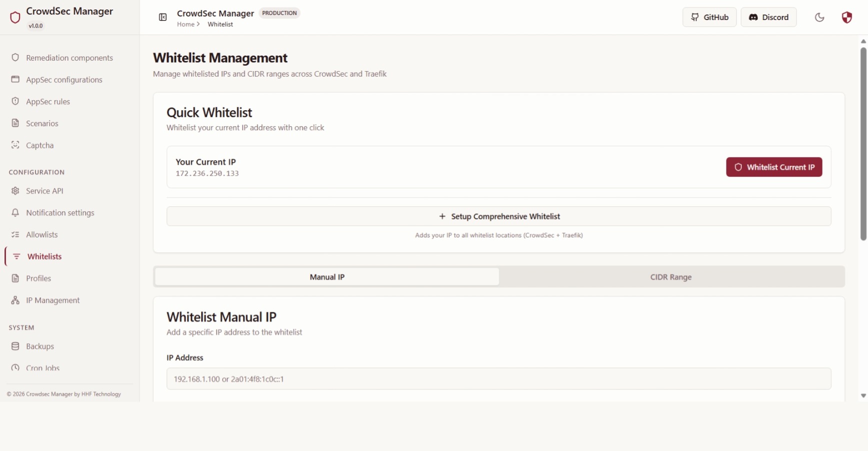Switch to the CIDR Range tab
Image resolution: width=868 pixels, height=451 pixels.
point(670,277)
